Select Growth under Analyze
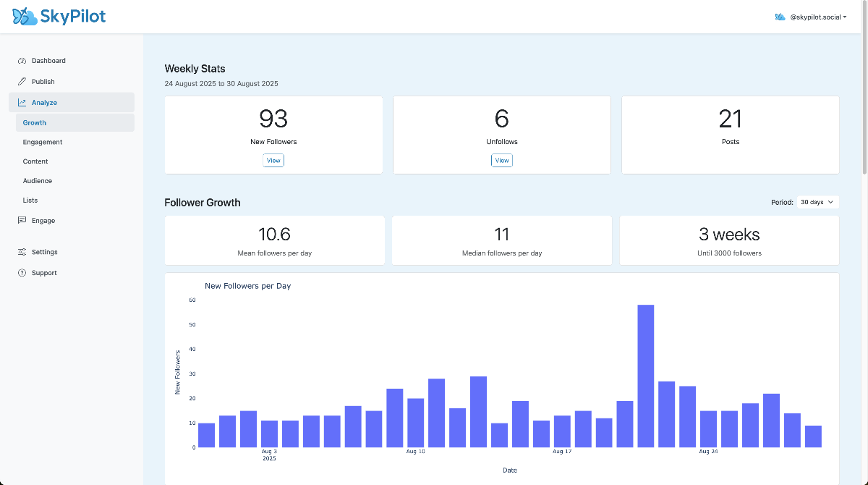868x485 pixels. (34, 122)
